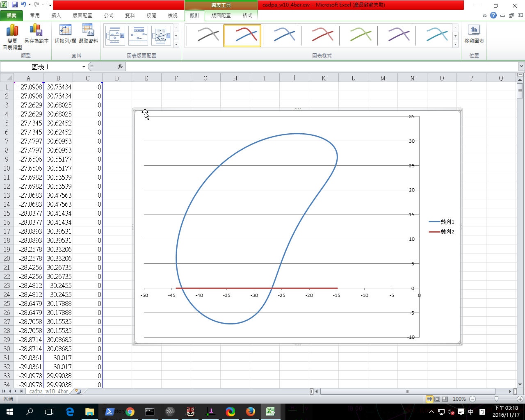Click the Save icon in quick access toolbar
This screenshot has width=525, height=420.
pyautogui.click(x=15, y=5)
